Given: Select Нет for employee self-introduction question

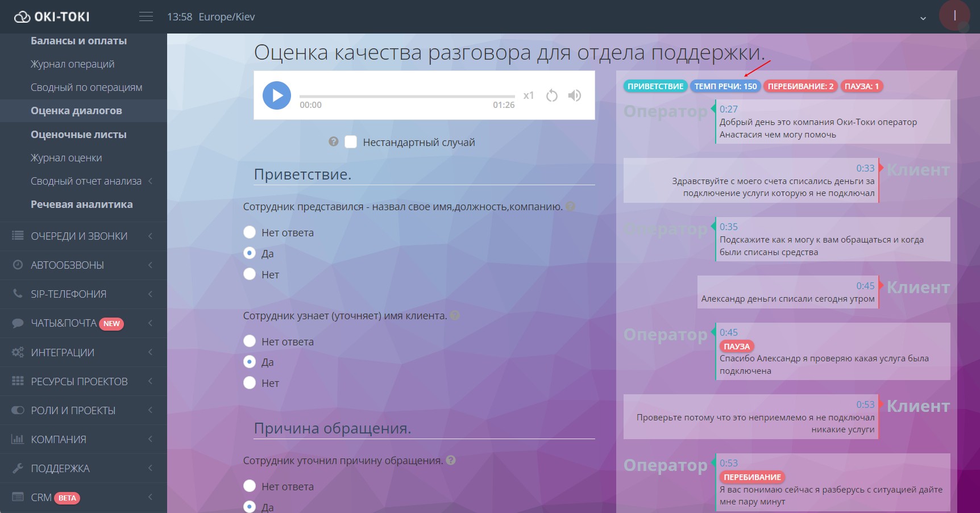Looking at the screenshot, I should tap(250, 274).
